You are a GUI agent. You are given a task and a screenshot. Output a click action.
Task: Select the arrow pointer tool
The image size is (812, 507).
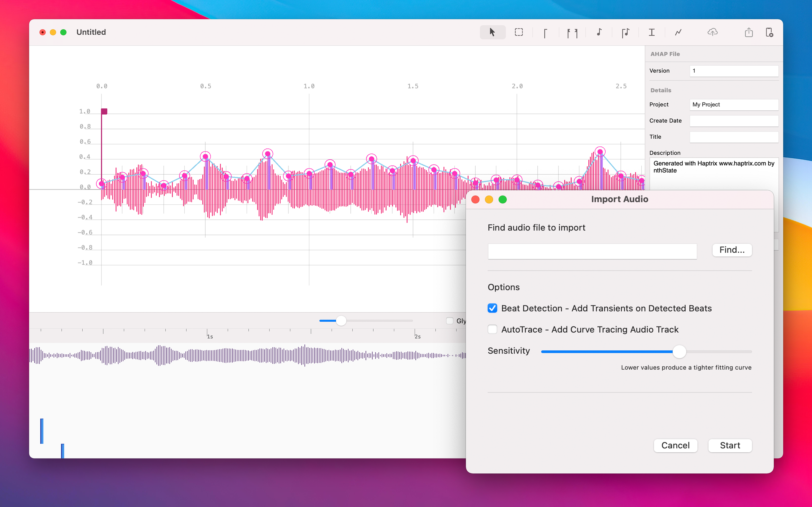click(492, 32)
